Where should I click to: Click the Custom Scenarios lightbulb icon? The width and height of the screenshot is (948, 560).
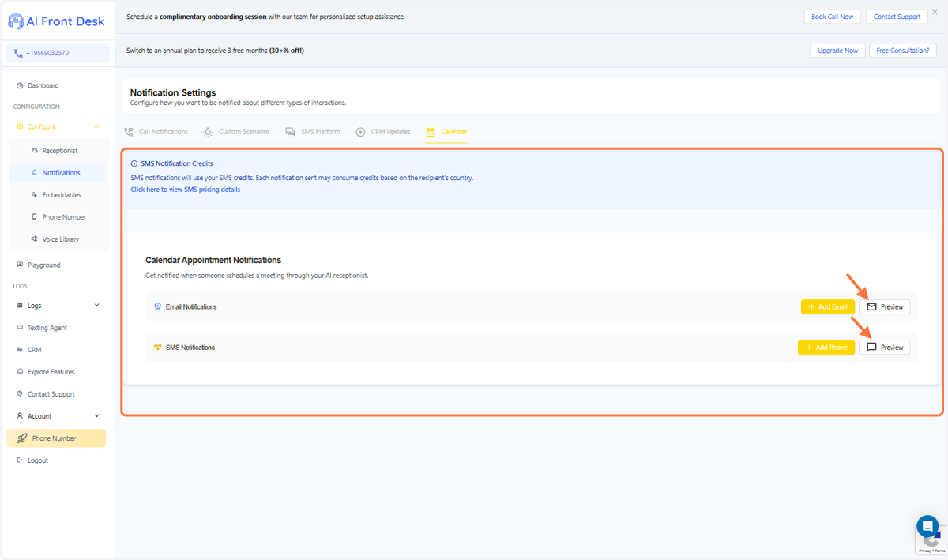(208, 132)
